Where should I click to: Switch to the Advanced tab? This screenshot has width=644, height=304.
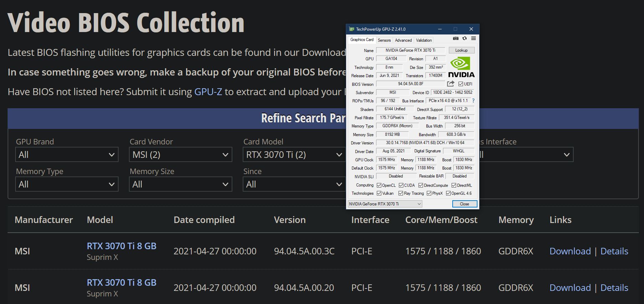tap(403, 40)
